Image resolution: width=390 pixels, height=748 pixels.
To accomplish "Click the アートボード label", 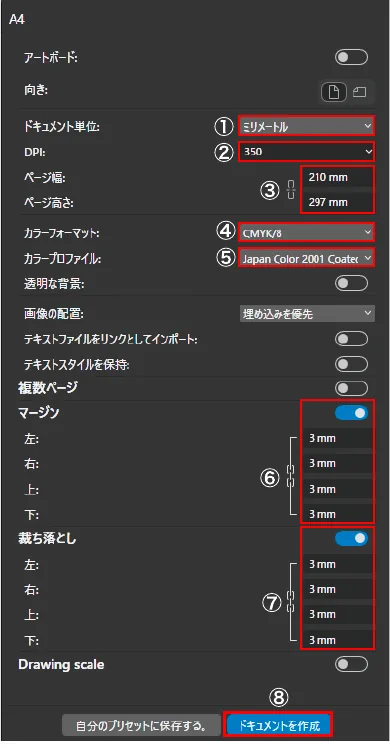I will tap(51, 58).
